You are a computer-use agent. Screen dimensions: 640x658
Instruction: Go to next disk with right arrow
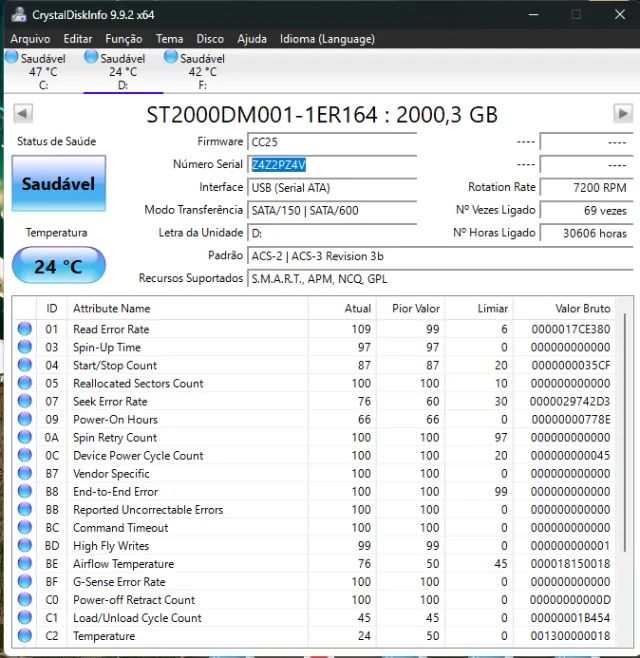(623, 113)
